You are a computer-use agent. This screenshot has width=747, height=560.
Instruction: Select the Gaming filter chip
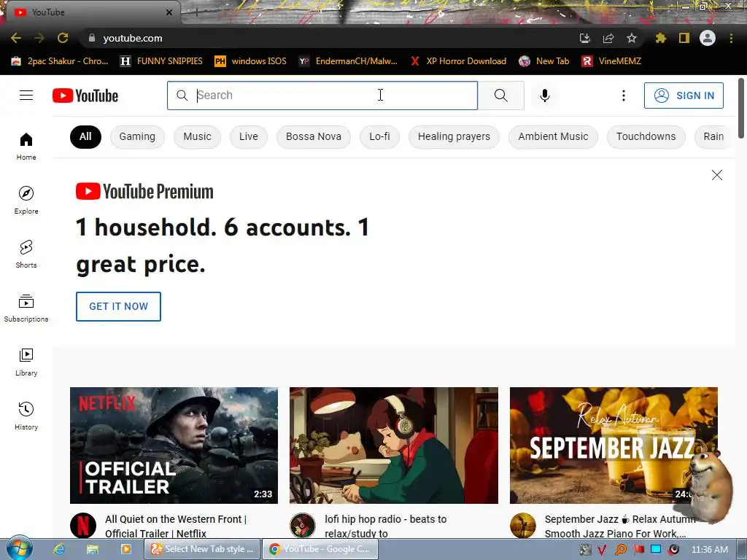137,136
